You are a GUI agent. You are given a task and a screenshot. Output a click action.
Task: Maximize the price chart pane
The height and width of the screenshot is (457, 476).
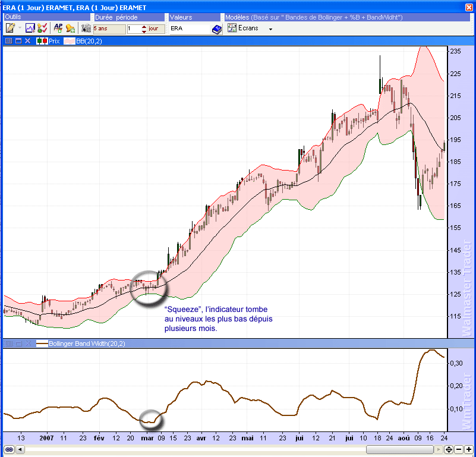(x=18, y=40)
